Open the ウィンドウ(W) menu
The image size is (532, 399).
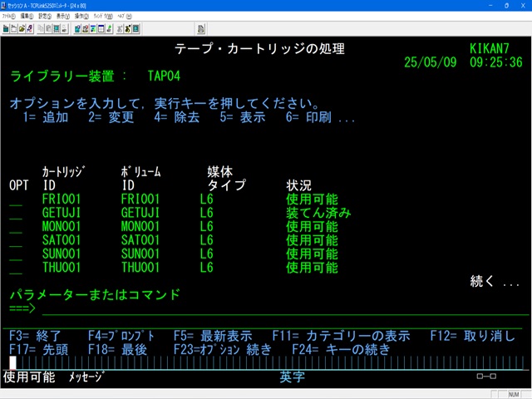click(x=103, y=16)
